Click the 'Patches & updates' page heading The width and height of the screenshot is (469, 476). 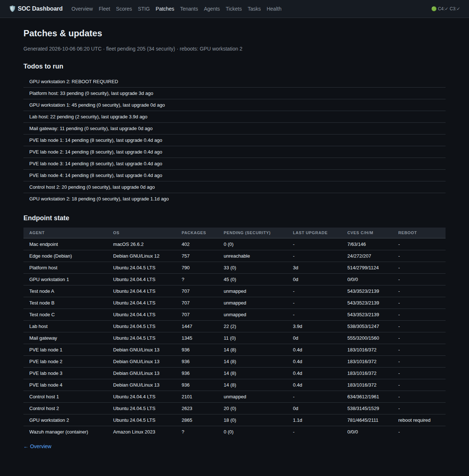coord(63,33)
